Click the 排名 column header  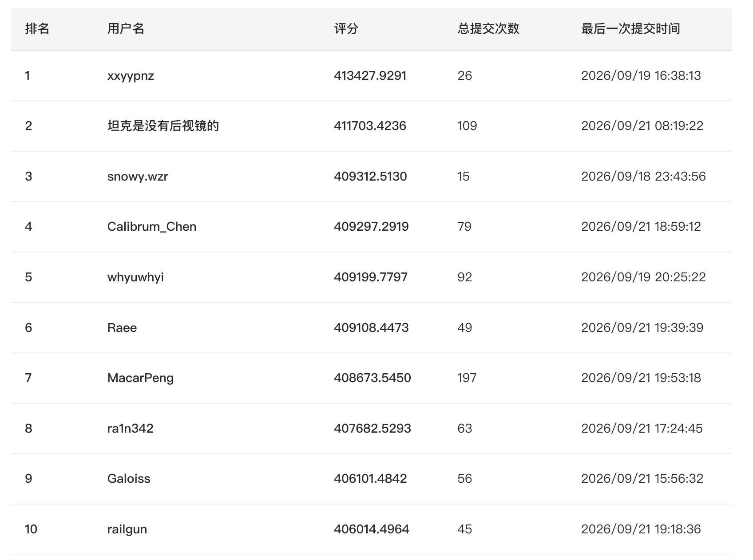pyautogui.click(x=37, y=29)
